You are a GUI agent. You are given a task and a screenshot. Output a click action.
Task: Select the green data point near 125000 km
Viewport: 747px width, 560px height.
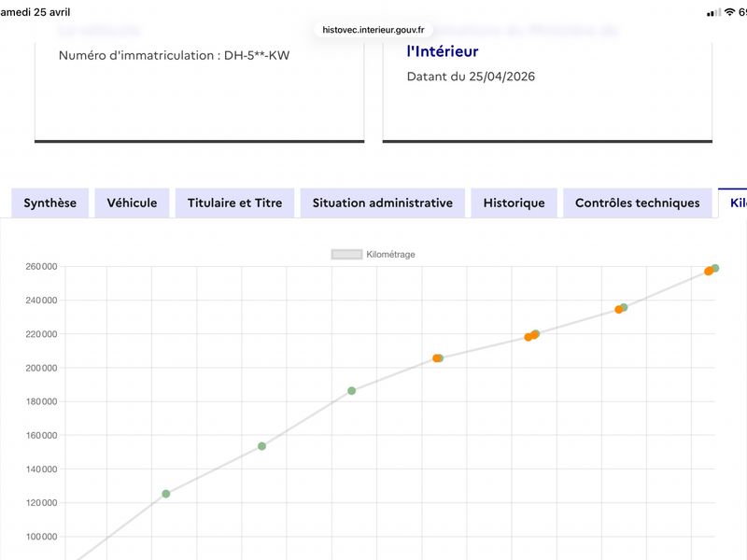point(166,494)
